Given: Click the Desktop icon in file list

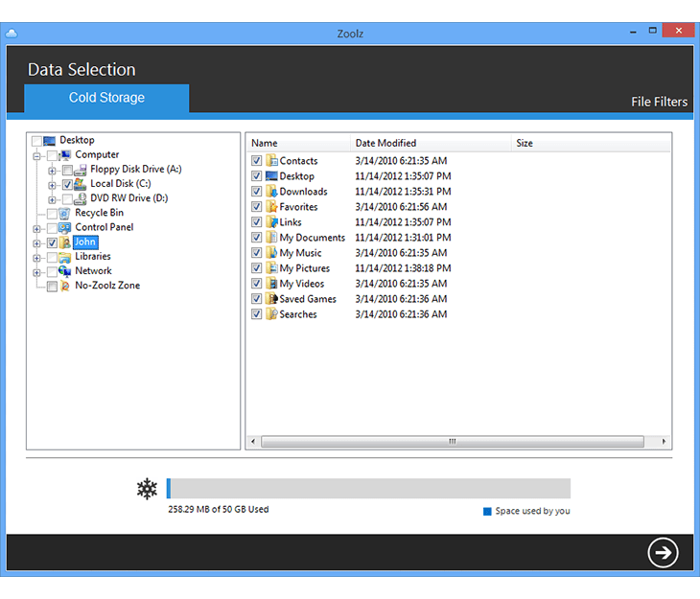Looking at the screenshot, I should (x=272, y=175).
